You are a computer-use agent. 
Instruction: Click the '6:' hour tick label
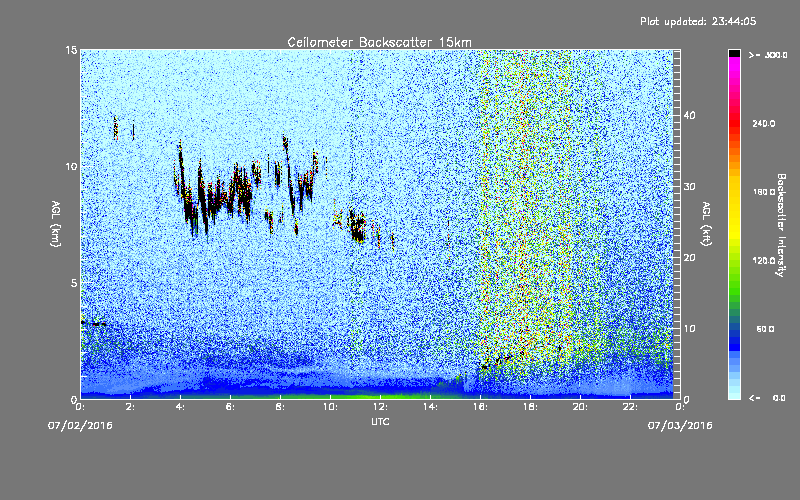point(231,406)
